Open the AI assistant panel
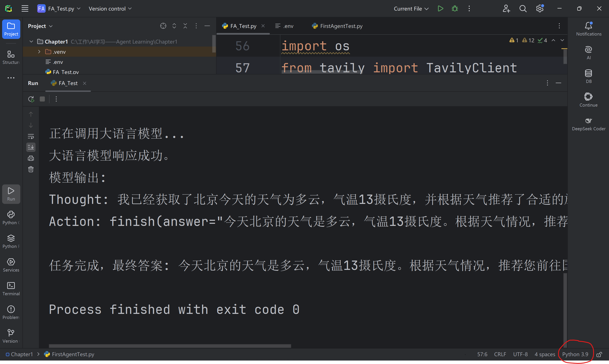This screenshot has height=364, width=609. pos(588,52)
